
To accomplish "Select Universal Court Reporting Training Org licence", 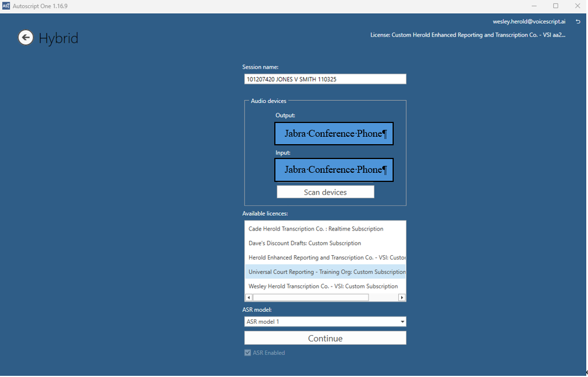I will (326, 272).
